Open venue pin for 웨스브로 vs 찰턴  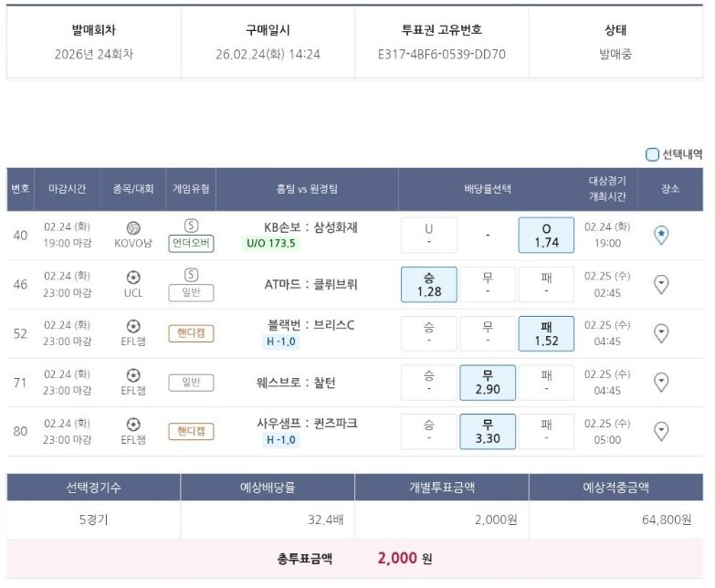point(662,383)
